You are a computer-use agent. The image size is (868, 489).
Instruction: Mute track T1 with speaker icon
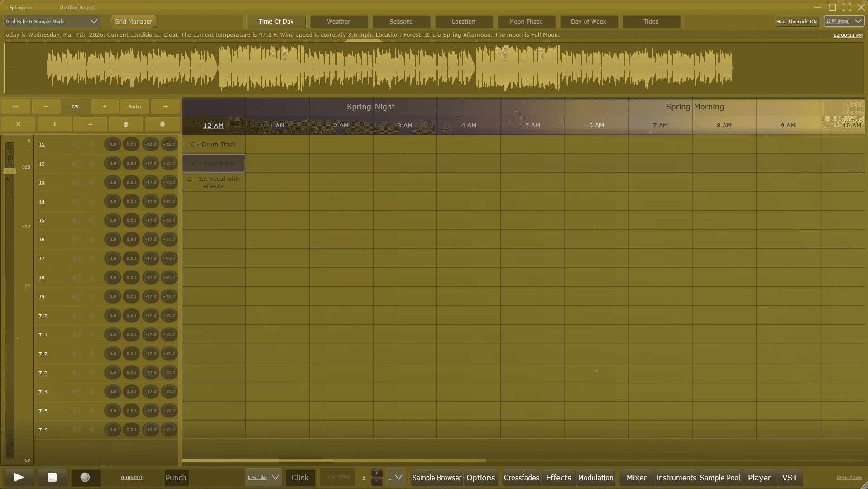[76, 145]
